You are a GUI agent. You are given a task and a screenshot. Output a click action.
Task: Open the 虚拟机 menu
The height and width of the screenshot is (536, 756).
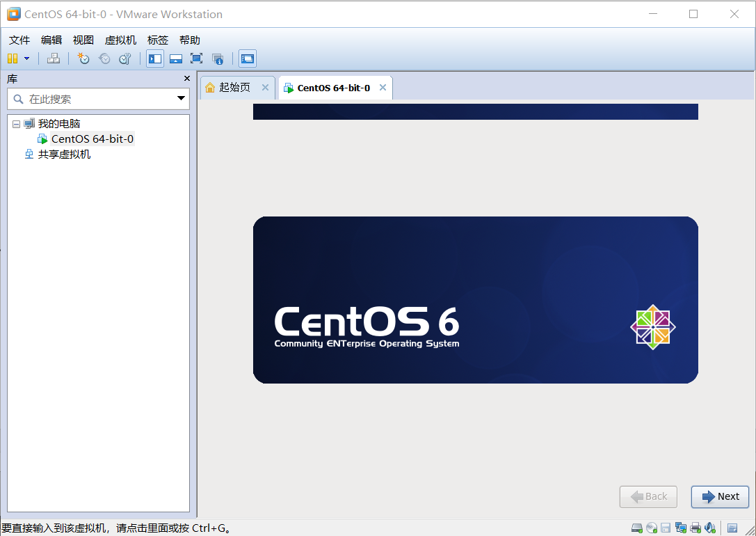120,40
